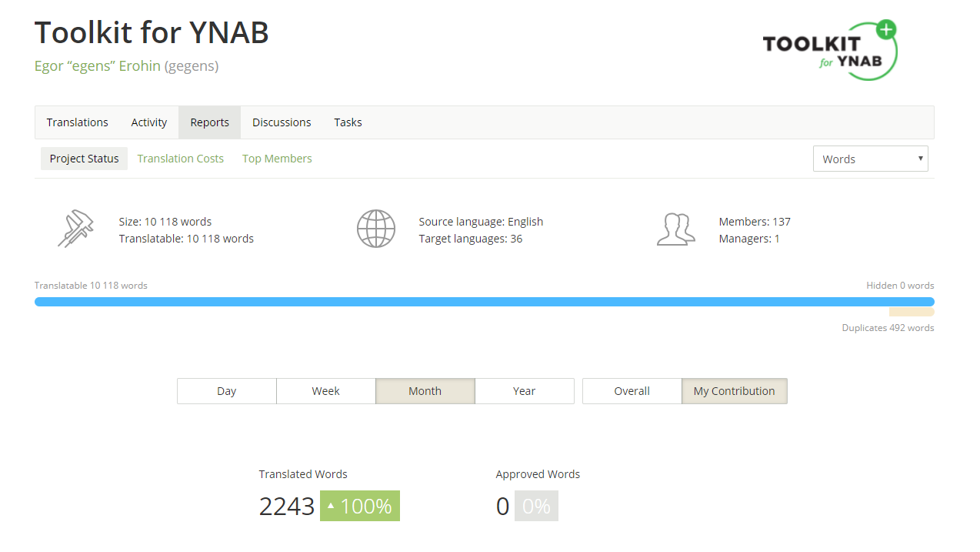Click the Toolkit for YNAB heading

[x=152, y=32]
